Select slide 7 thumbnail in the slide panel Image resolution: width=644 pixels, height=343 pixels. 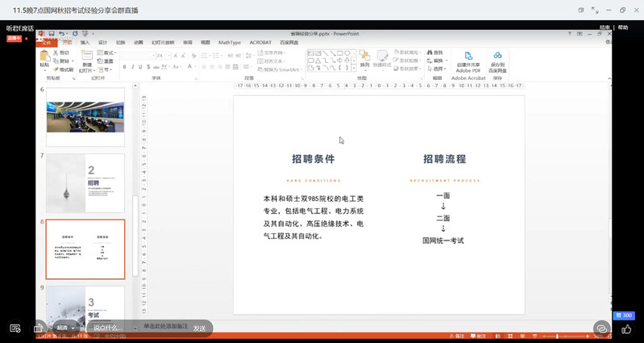point(85,182)
